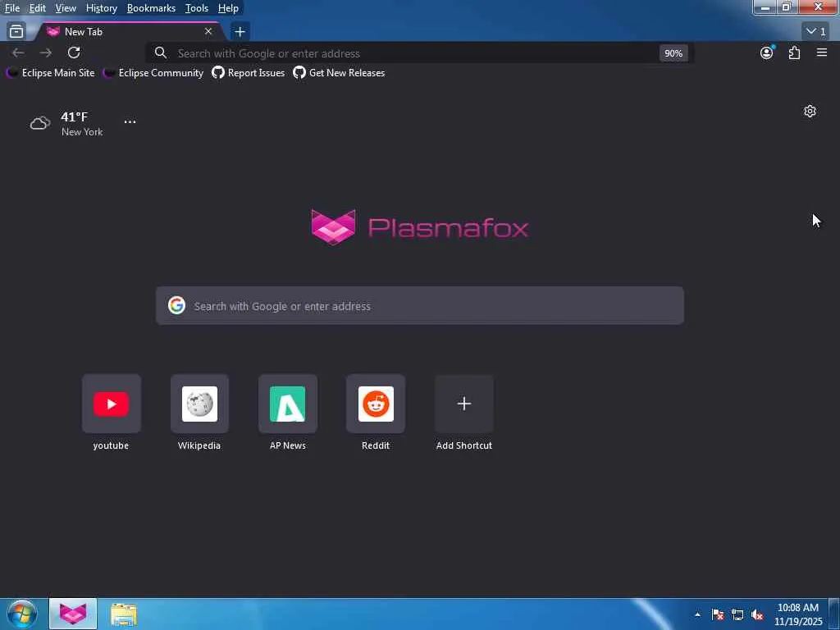This screenshot has width=840, height=630.
Task: Open a new tab with the plus button
Action: point(240,32)
